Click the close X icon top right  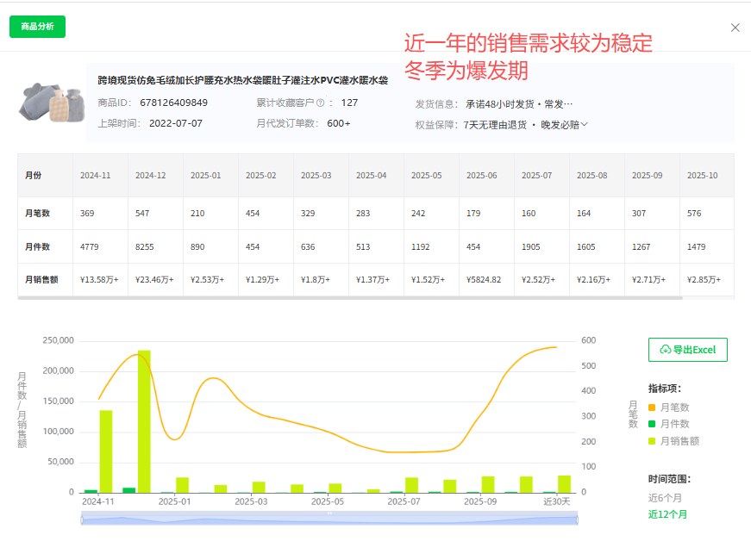click(x=735, y=28)
